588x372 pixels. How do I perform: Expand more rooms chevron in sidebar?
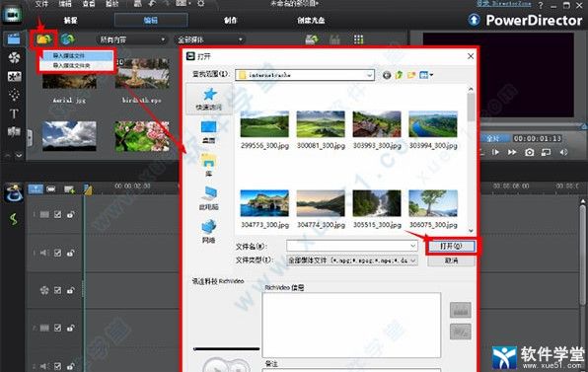point(19,155)
